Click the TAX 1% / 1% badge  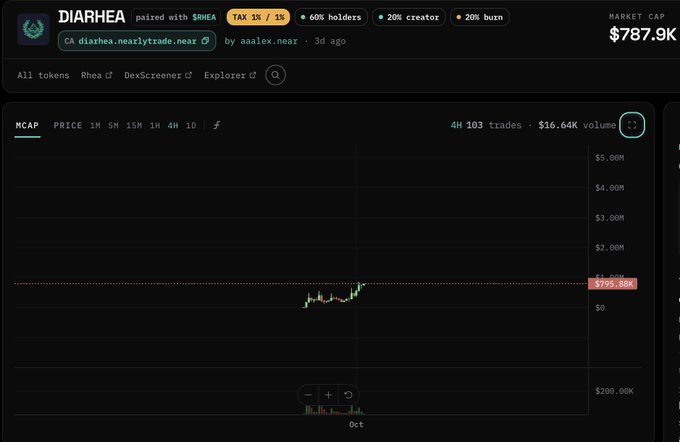[x=258, y=17]
